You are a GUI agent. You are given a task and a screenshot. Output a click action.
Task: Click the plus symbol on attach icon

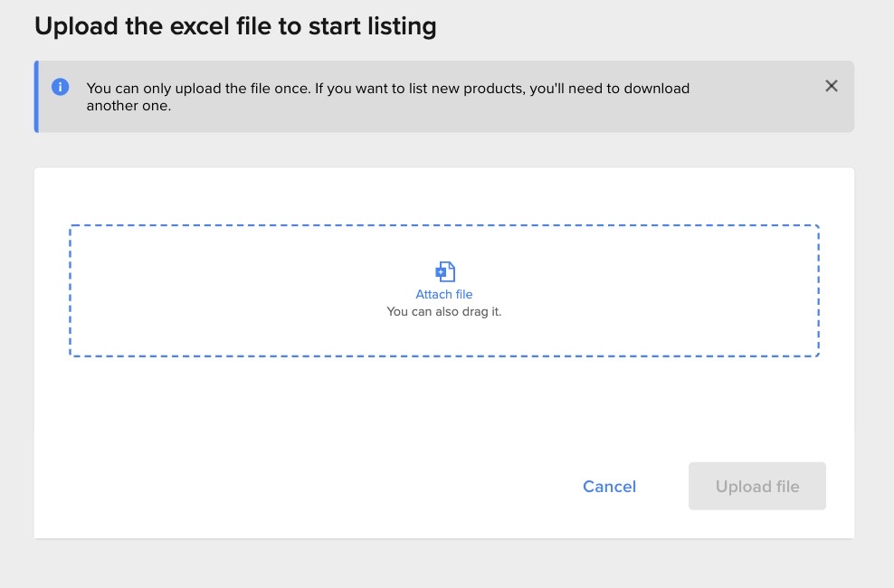(440, 272)
